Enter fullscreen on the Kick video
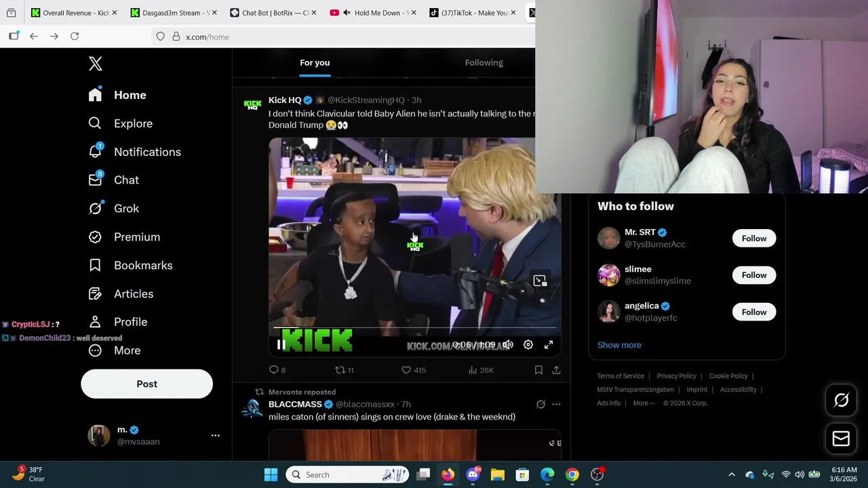Image resolution: width=868 pixels, height=488 pixels. [x=549, y=345]
